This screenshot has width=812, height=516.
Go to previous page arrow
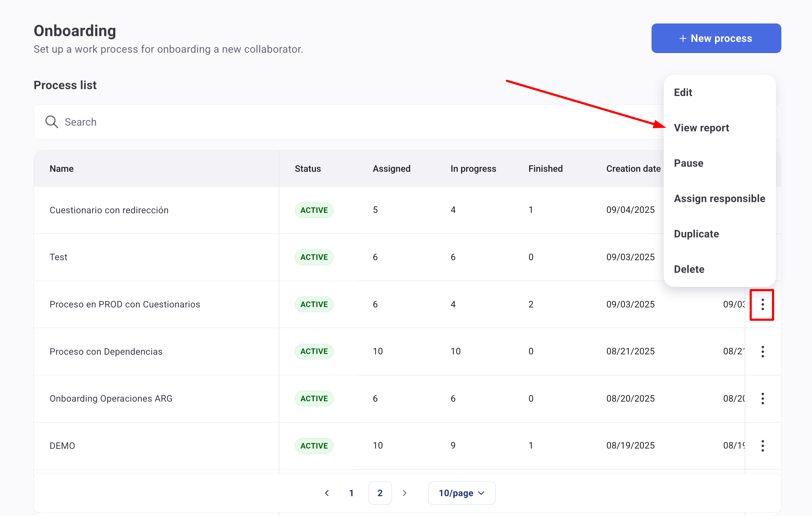pos(327,493)
